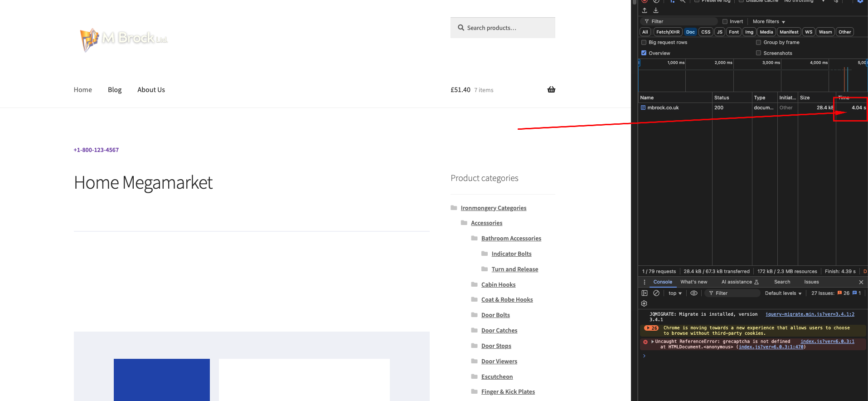Sort by the Name column header
868x401 pixels.
[x=675, y=98]
